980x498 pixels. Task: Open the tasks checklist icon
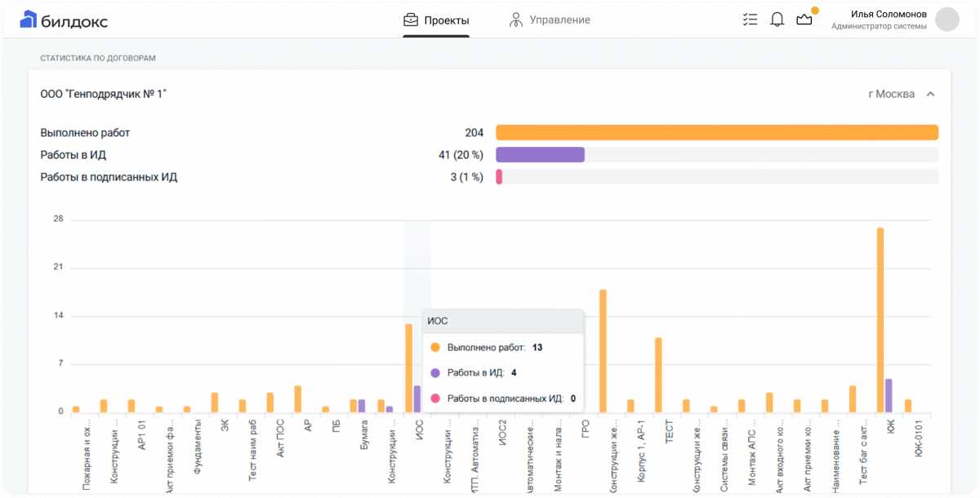tap(750, 20)
